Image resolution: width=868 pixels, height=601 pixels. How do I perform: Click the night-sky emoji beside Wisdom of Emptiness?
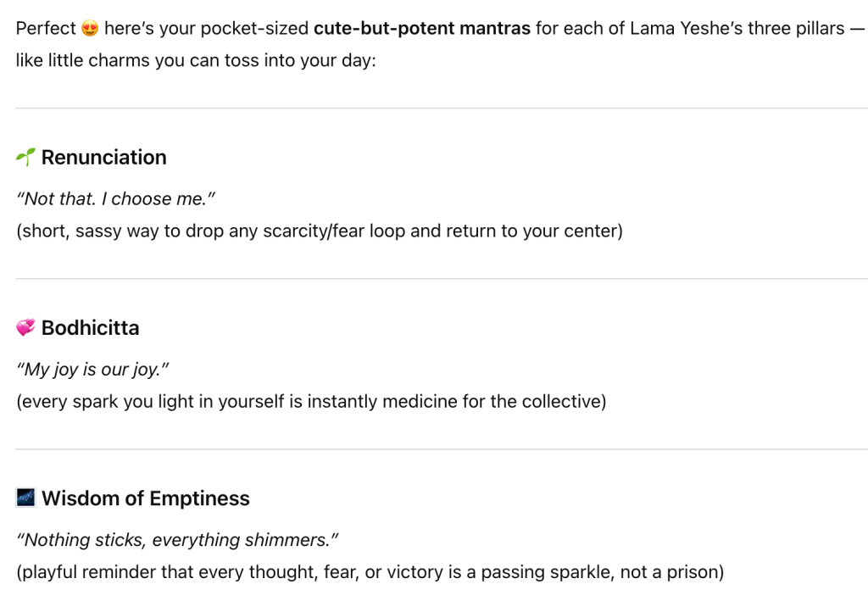[x=25, y=498]
